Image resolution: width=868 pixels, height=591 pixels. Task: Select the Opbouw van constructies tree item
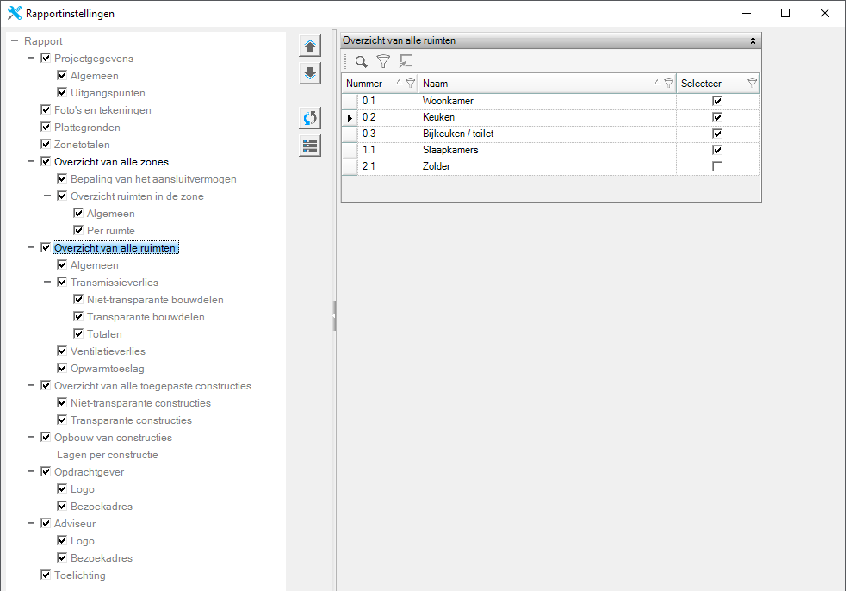113,438
